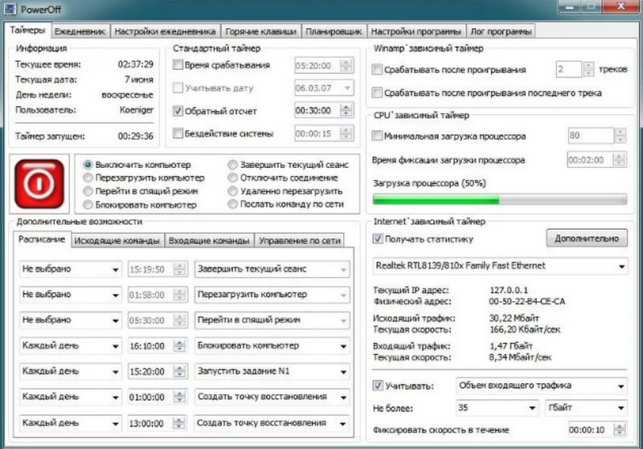Open the Управление по сети sub-tab
This screenshot has height=449, width=643.
(300, 241)
